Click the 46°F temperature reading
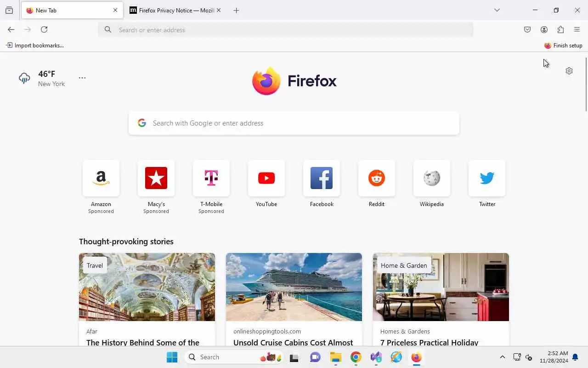588x368 pixels. pyautogui.click(x=47, y=74)
